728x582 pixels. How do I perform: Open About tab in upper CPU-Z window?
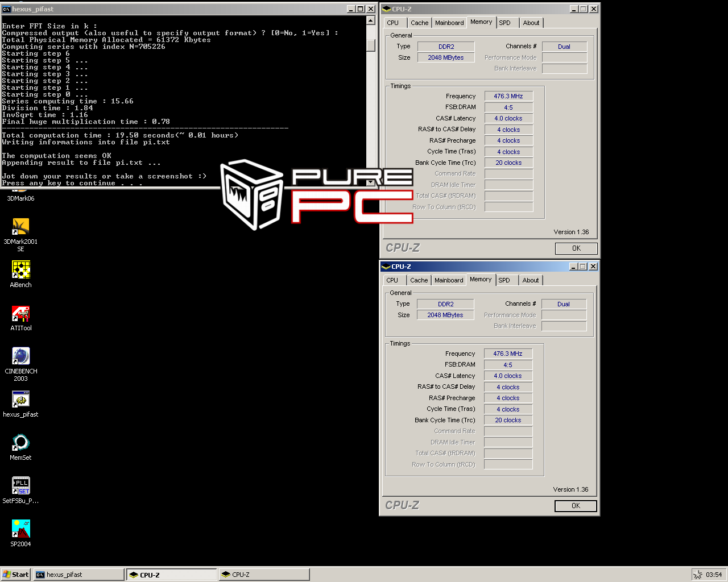pos(531,23)
